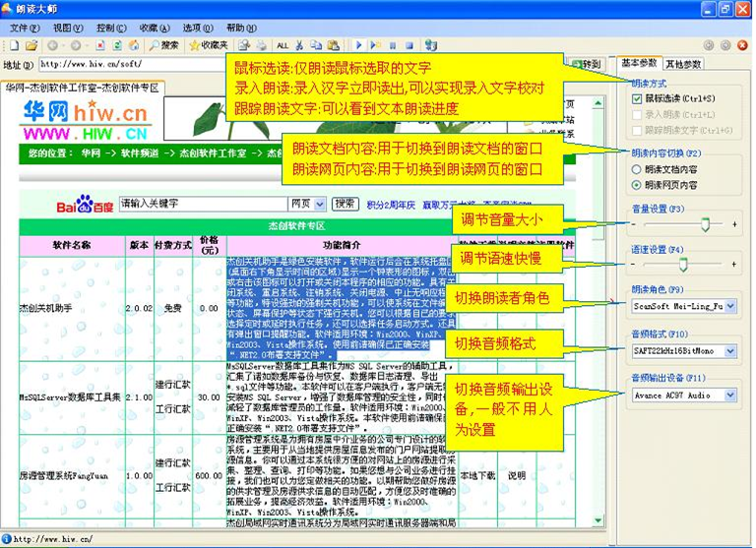The width and height of the screenshot is (756, 548).
Task: Select the 朗读文档内容 radio button
Action: tap(637, 169)
